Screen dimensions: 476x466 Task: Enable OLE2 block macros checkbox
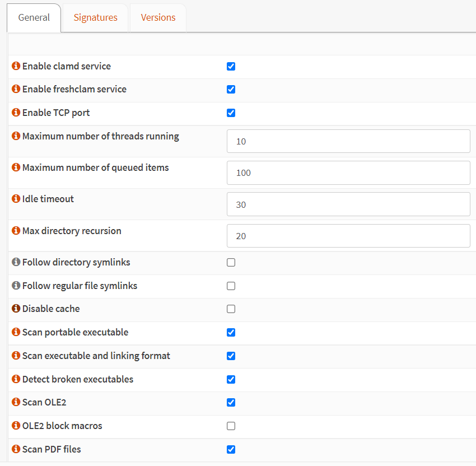[x=231, y=426]
